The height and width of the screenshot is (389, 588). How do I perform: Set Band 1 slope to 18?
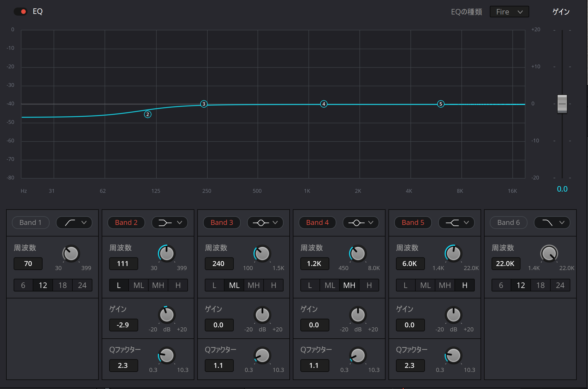(x=63, y=285)
